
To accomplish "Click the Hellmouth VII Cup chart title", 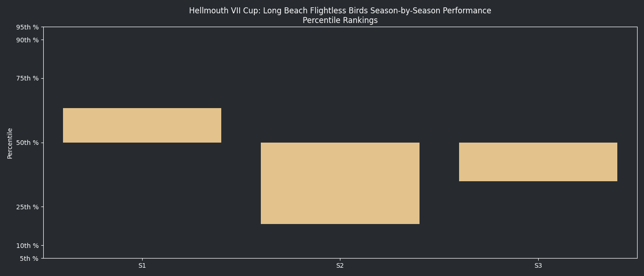I will [340, 11].
